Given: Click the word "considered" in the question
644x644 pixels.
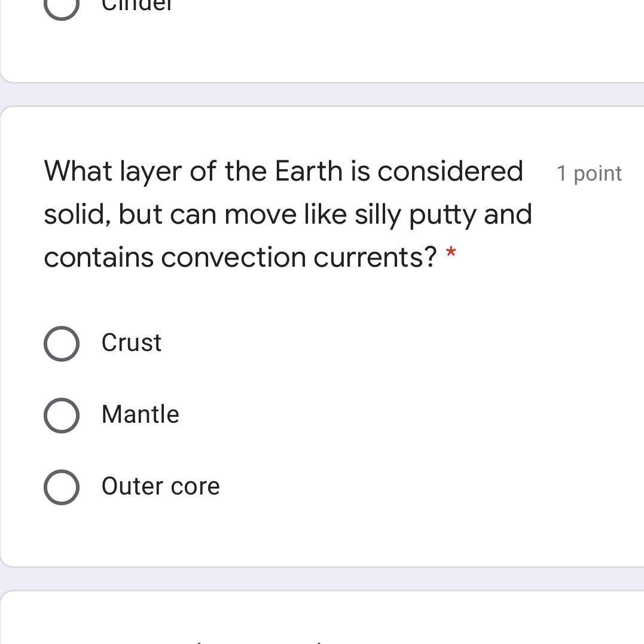Looking at the screenshot, I should pos(450,171).
